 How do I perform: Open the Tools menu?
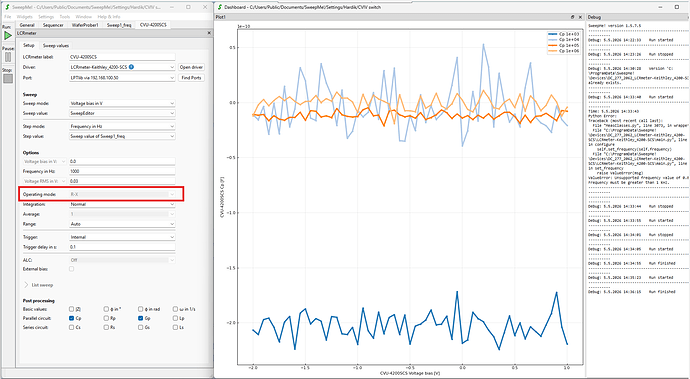(65, 17)
